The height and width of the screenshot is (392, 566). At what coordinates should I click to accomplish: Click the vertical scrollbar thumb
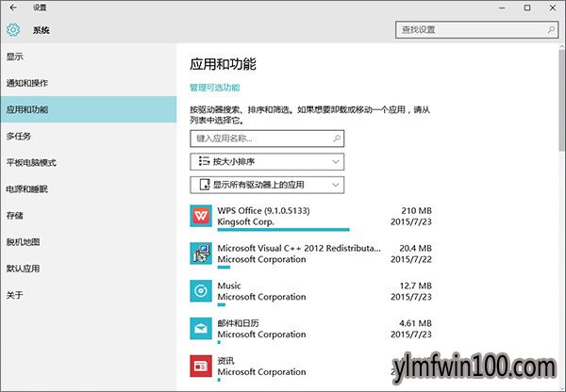[x=562, y=101]
